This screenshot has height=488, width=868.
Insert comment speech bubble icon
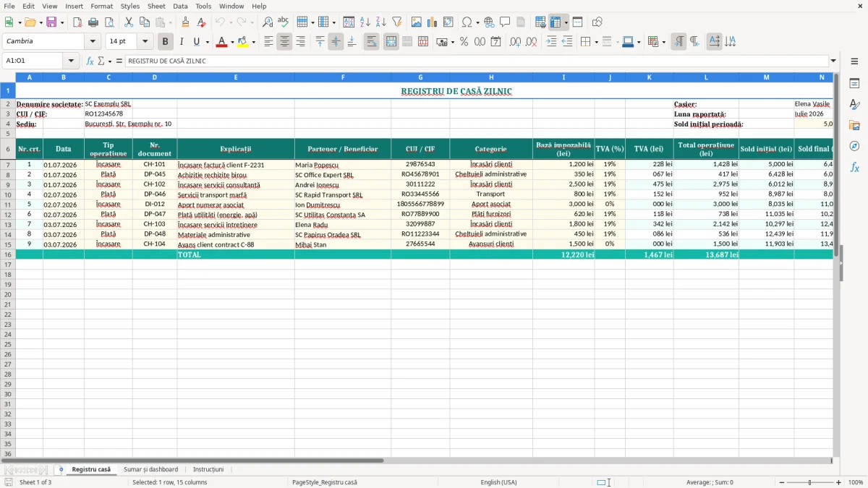click(x=505, y=22)
